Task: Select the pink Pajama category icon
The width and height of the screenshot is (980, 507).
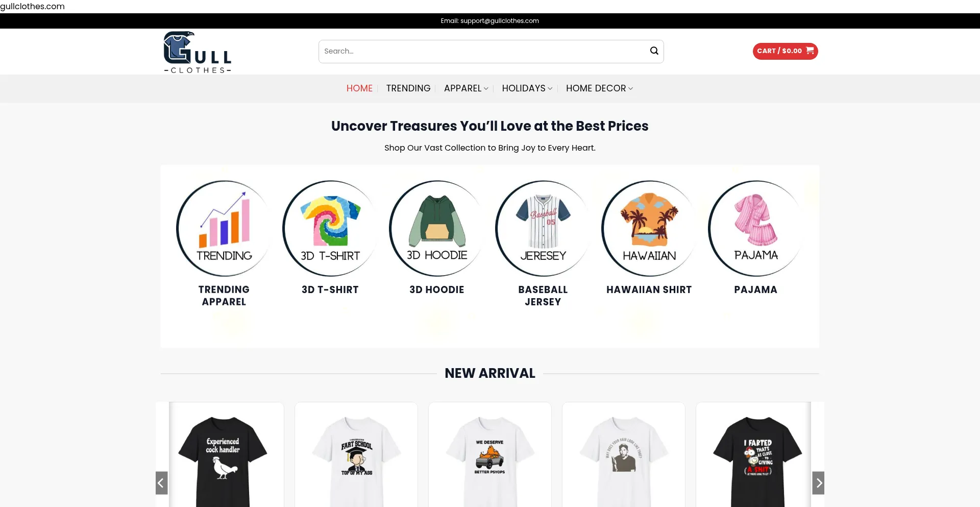Action: tap(756, 228)
